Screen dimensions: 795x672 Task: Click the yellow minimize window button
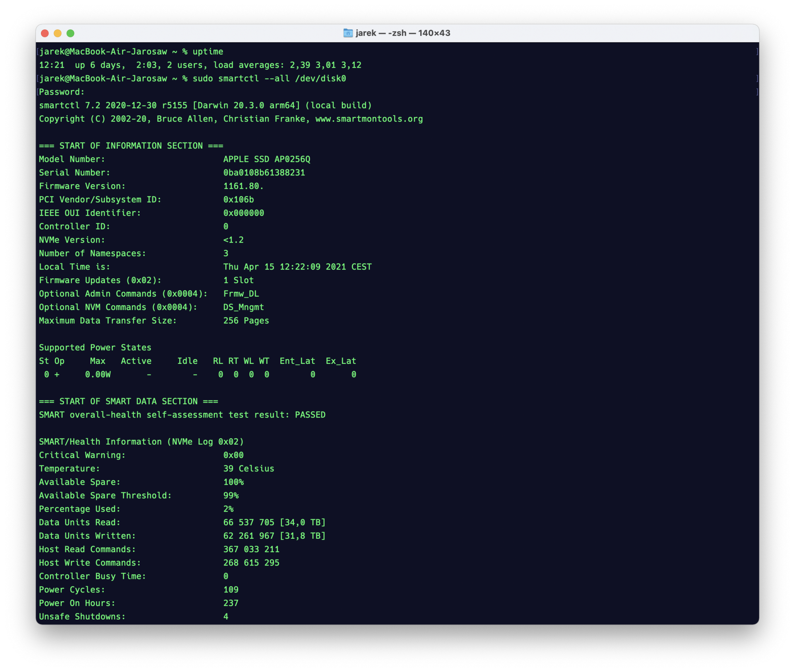click(58, 33)
